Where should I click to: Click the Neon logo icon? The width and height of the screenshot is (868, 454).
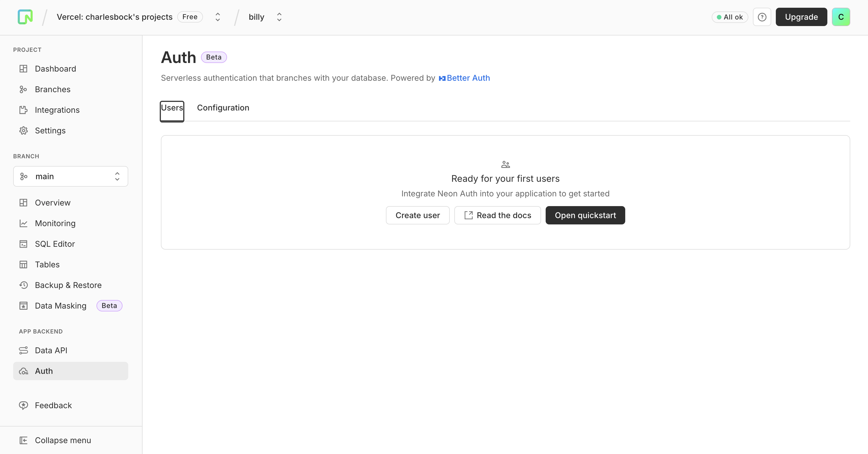point(25,17)
